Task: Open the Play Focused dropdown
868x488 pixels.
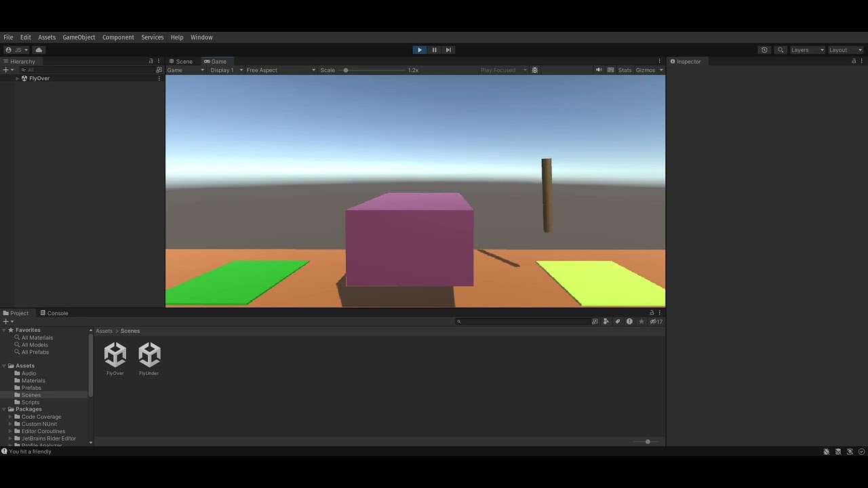Action: pyautogui.click(x=503, y=70)
